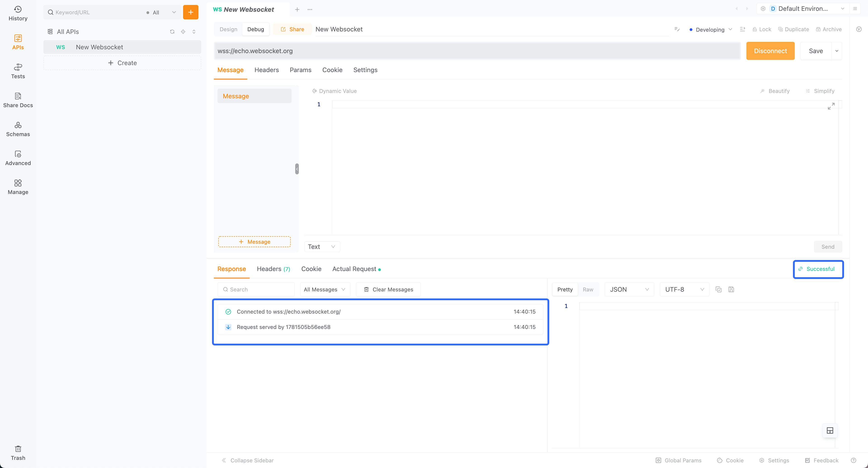Screen dimensions: 868x468
Task: Collapse the message list panel handle
Action: (x=297, y=169)
